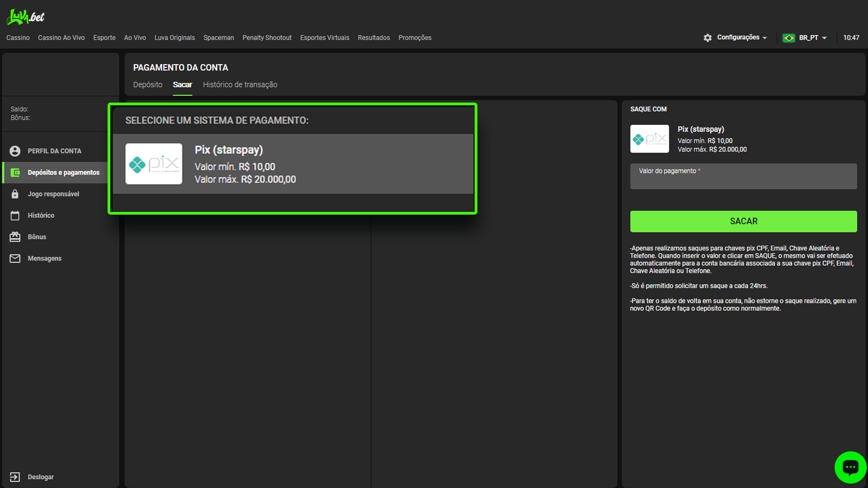Switch to the Depósito tab
868x488 pixels.
(x=148, y=85)
